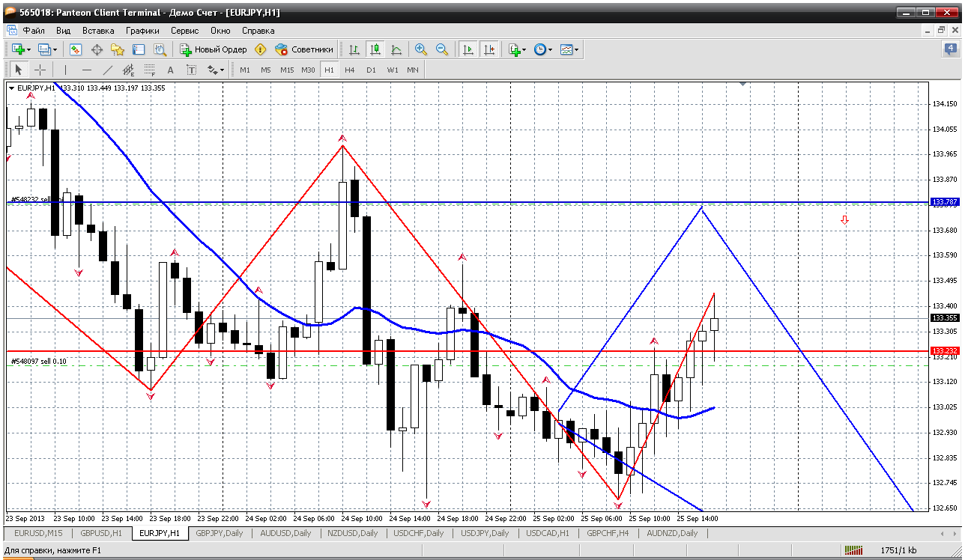This screenshot has height=560, width=965.
Task: Open the Terminal panel icon
Action: coord(139,49)
